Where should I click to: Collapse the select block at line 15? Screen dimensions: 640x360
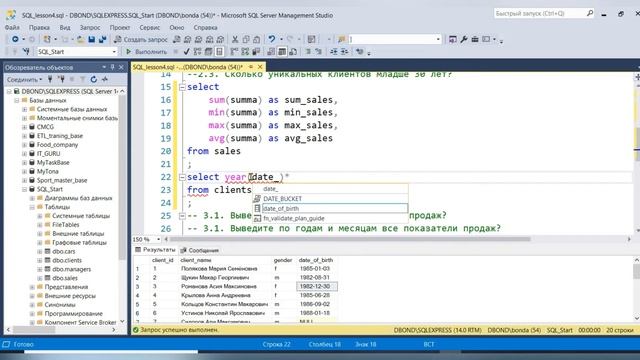click(x=182, y=87)
